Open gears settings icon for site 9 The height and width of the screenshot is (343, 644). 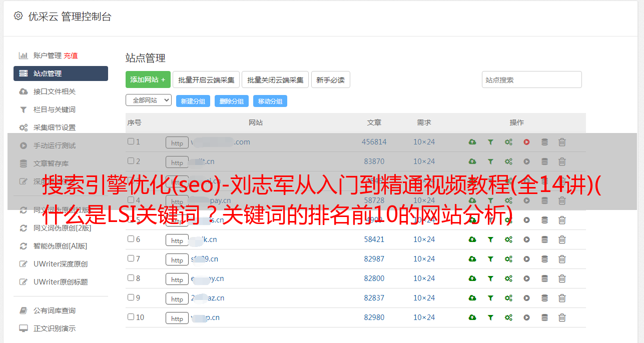pos(508,298)
